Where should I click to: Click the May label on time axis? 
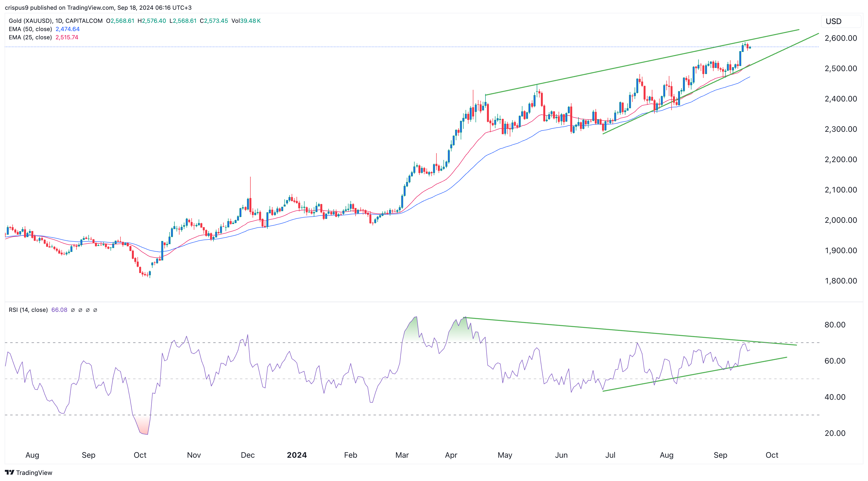pyautogui.click(x=505, y=455)
